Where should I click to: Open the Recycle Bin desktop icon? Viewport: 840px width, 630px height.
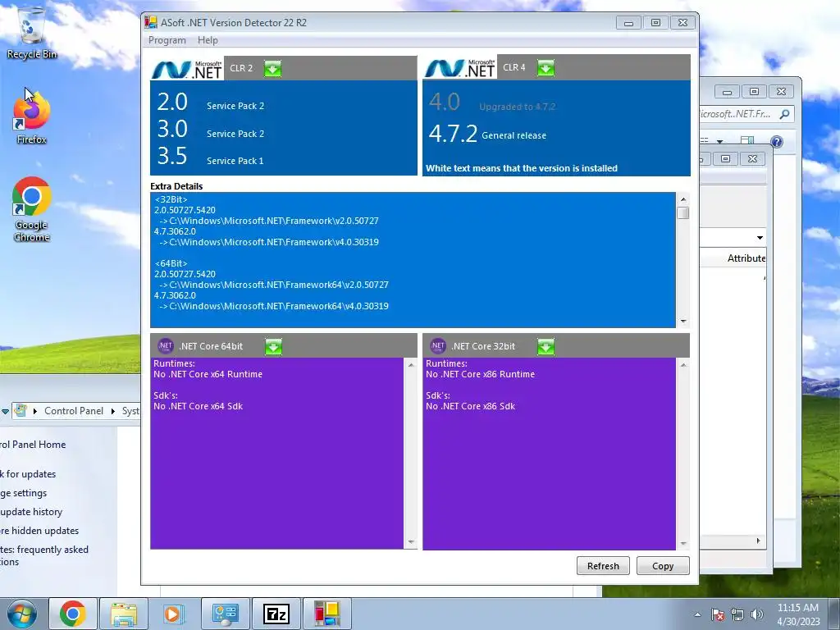click(32, 34)
